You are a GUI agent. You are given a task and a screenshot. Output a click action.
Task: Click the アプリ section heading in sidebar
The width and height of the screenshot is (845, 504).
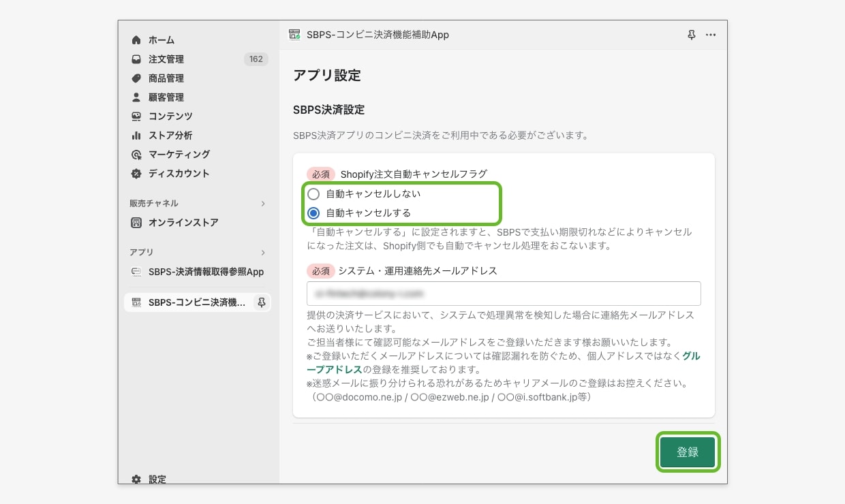[x=142, y=253]
